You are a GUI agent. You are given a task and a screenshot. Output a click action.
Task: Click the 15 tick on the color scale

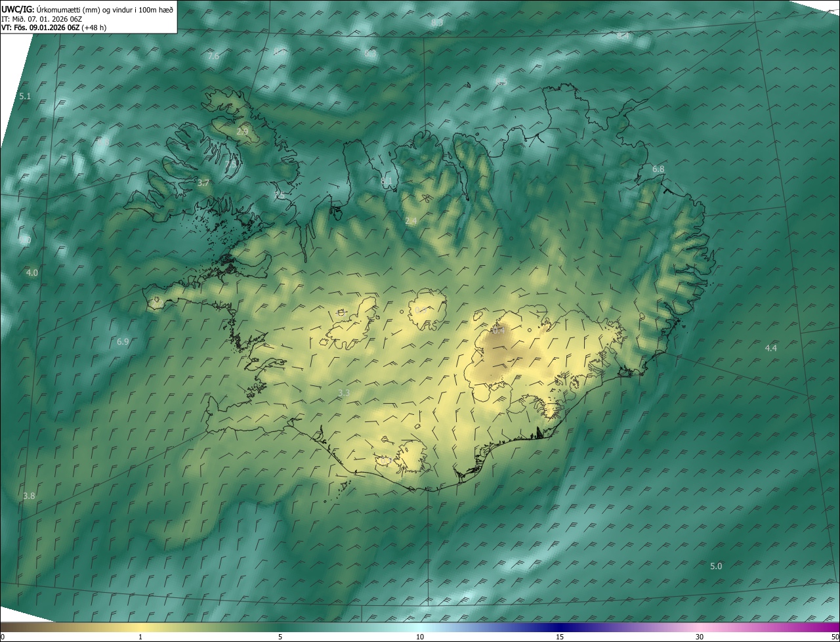pyautogui.click(x=560, y=637)
